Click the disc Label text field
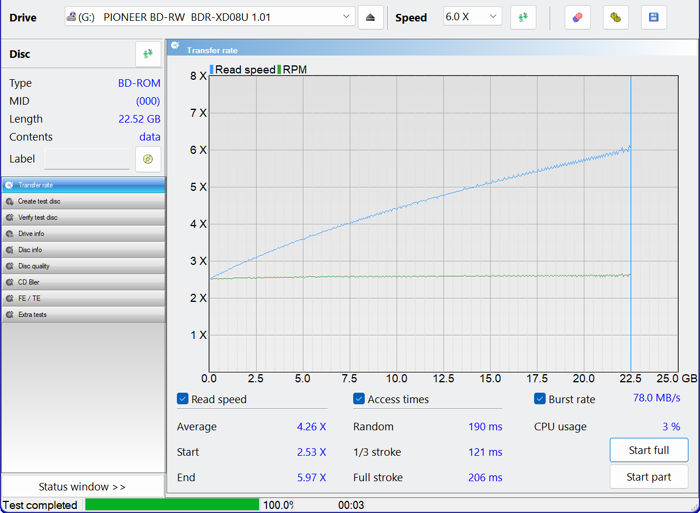Screen dimensions: 700x513 click(86, 159)
